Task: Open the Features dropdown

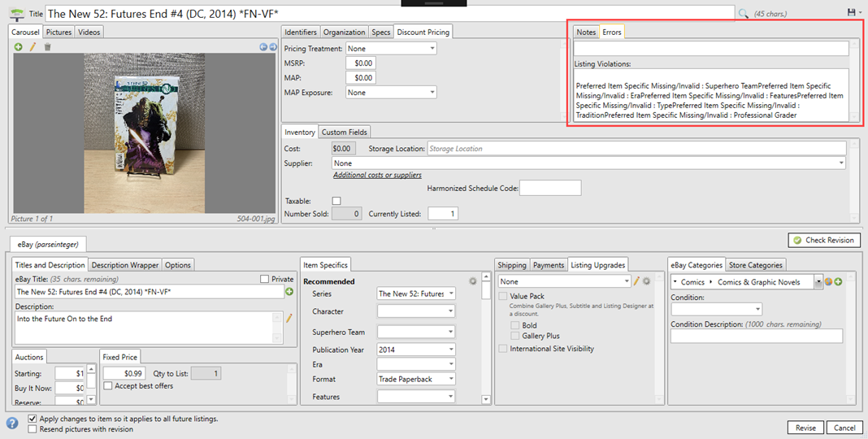Action: 416,397
